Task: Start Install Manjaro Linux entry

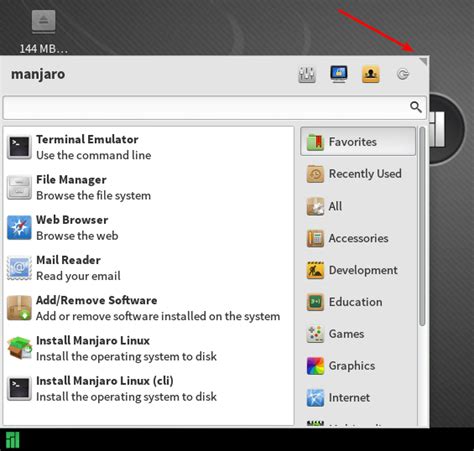Action: [148, 348]
